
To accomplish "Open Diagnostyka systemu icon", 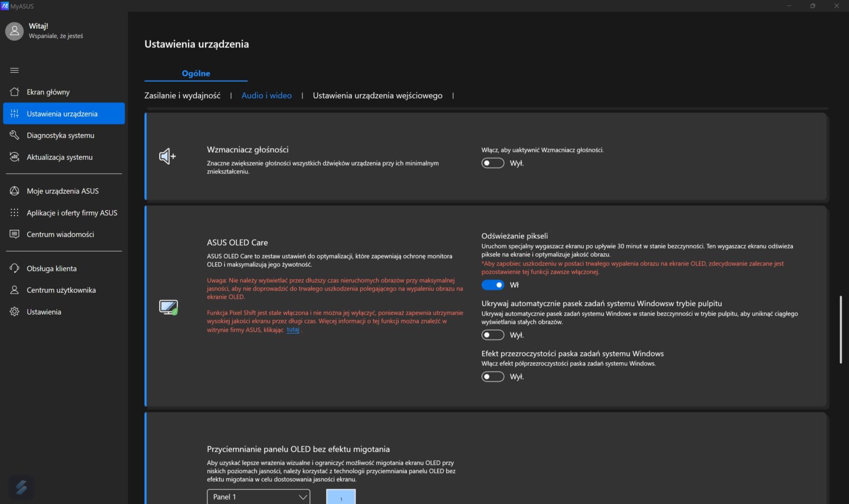I will click(14, 135).
